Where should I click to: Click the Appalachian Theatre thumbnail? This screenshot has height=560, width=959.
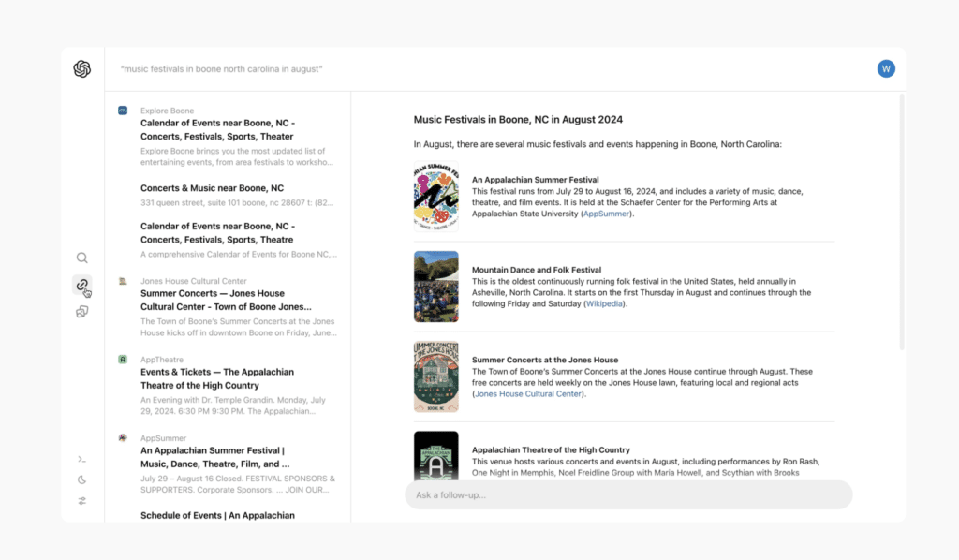coord(436,456)
